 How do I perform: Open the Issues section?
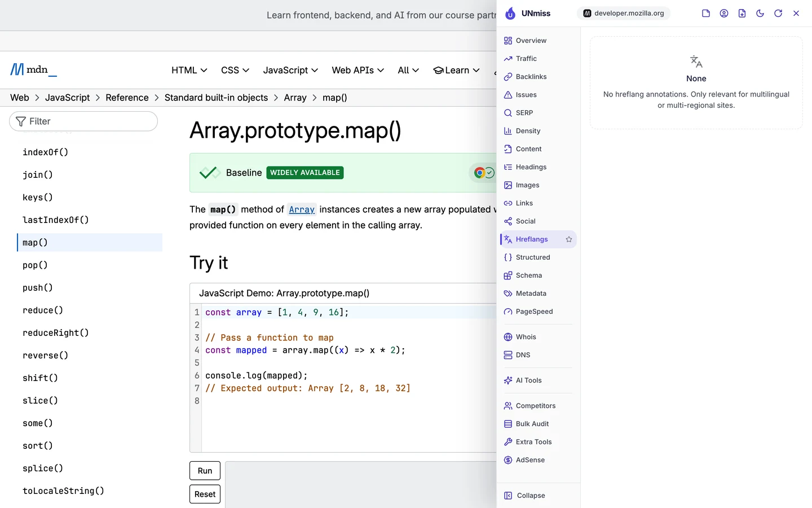click(x=538, y=95)
